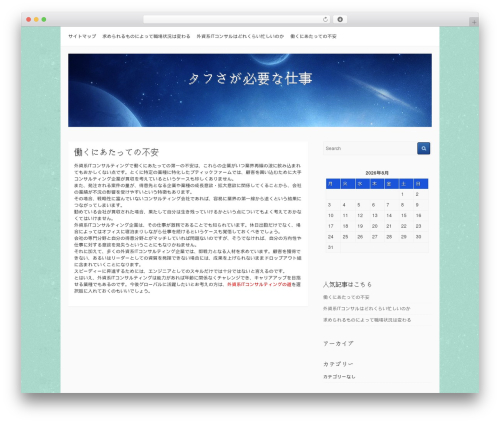500x423 pixels.
Task: Click calendar date 1
Action: [x=403, y=194]
